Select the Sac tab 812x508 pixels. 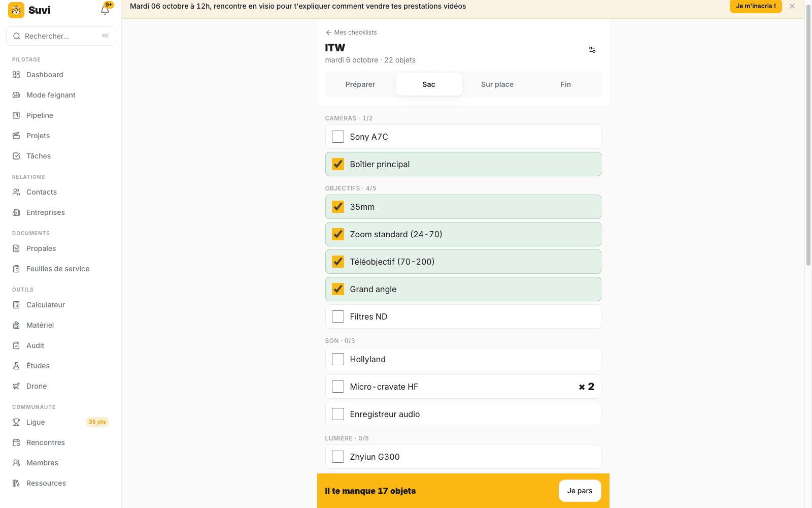click(429, 84)
